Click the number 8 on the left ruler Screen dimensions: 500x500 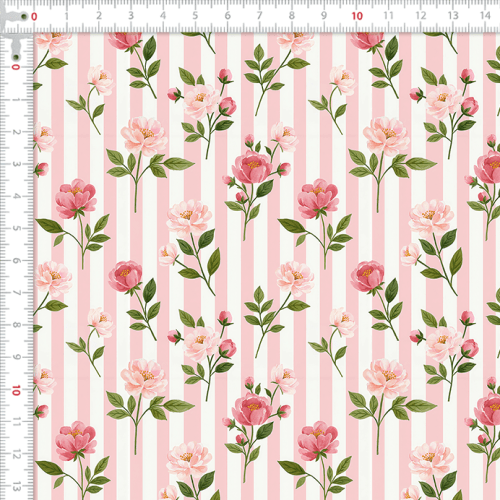click(x=16, y=325)
